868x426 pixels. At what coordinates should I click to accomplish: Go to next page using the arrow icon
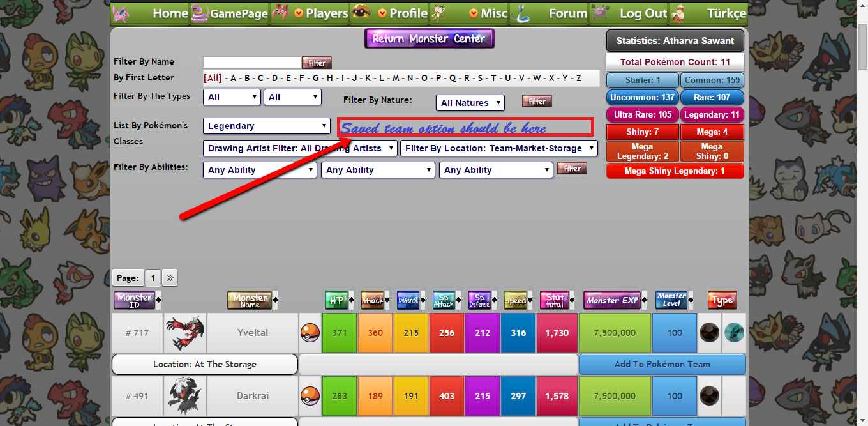point(170,278)
